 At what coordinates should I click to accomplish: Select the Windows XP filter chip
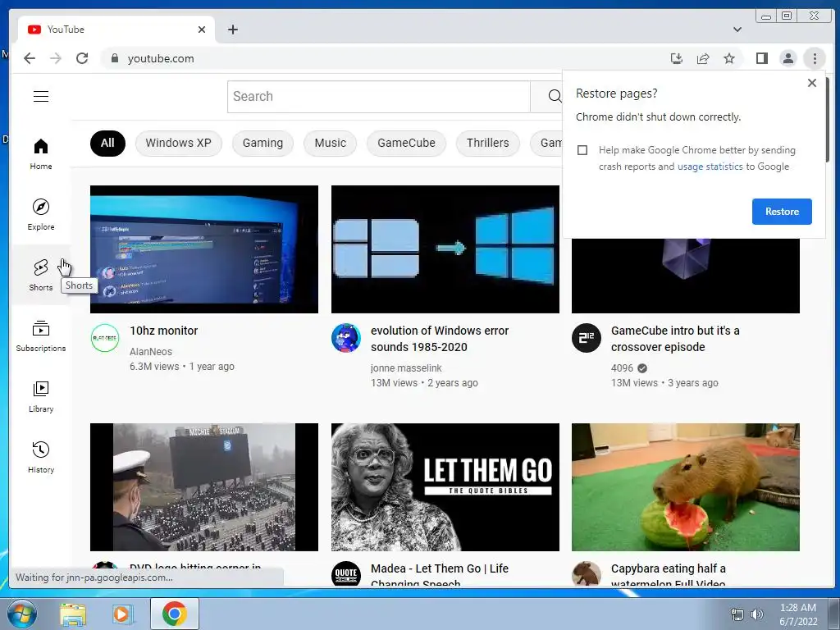[178, 144]
